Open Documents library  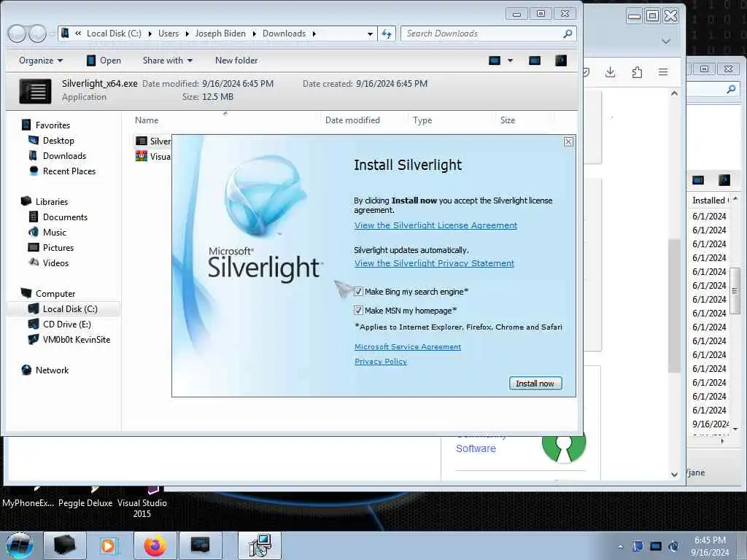tap(65, 217)
